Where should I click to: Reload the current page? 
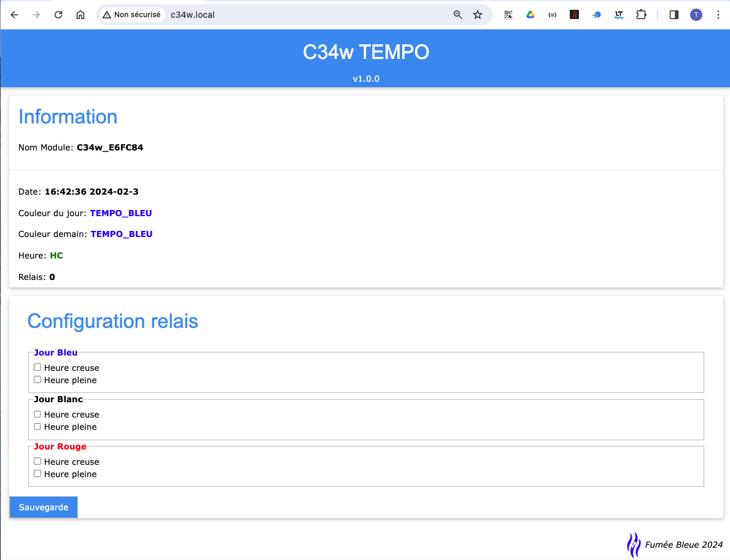58,15
